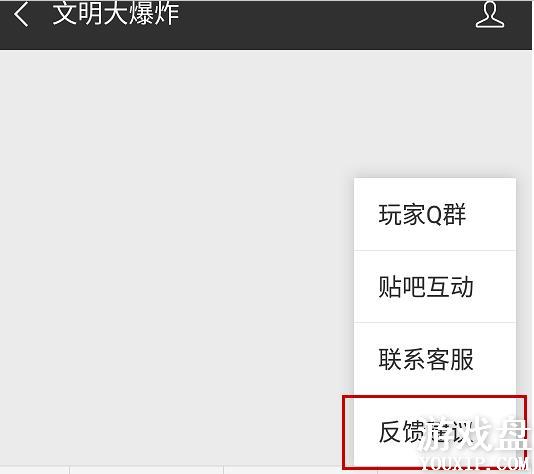Click the dark header bar
The width and height of the screenshot is (534, 474).
[x=266, y=25]
